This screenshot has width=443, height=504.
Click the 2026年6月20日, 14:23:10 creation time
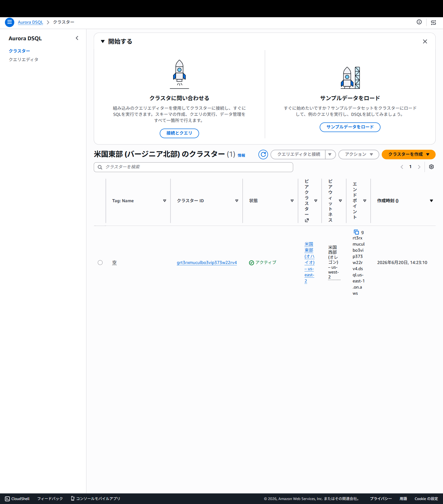pos(402,262)
